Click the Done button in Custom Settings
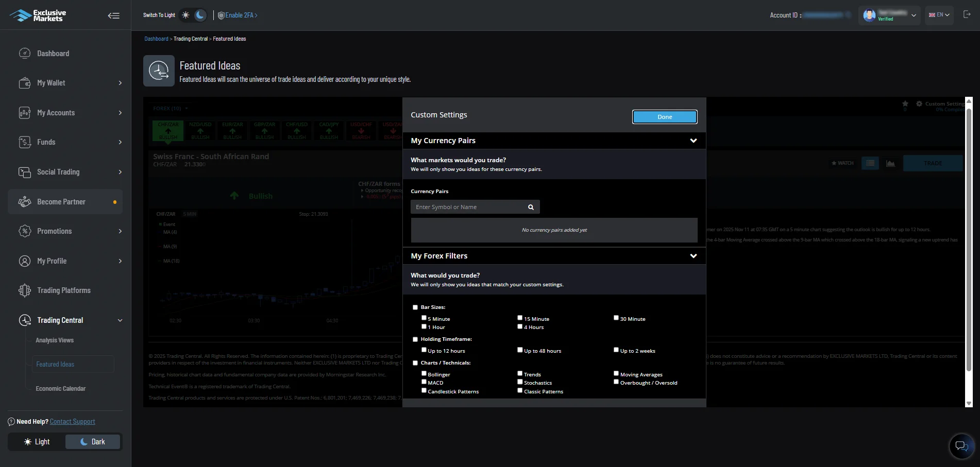980x467 pixels. click(x=664, y=116)
